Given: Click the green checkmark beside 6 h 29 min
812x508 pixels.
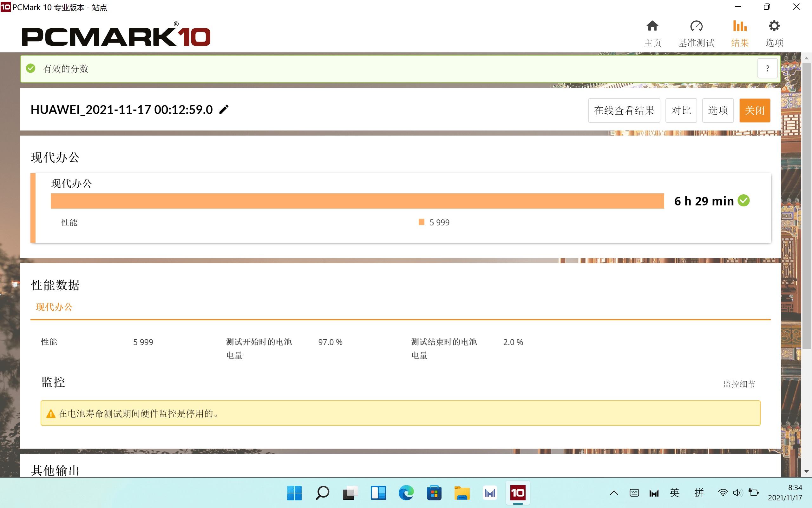Looking at the screenshot, I should [743, 201].
